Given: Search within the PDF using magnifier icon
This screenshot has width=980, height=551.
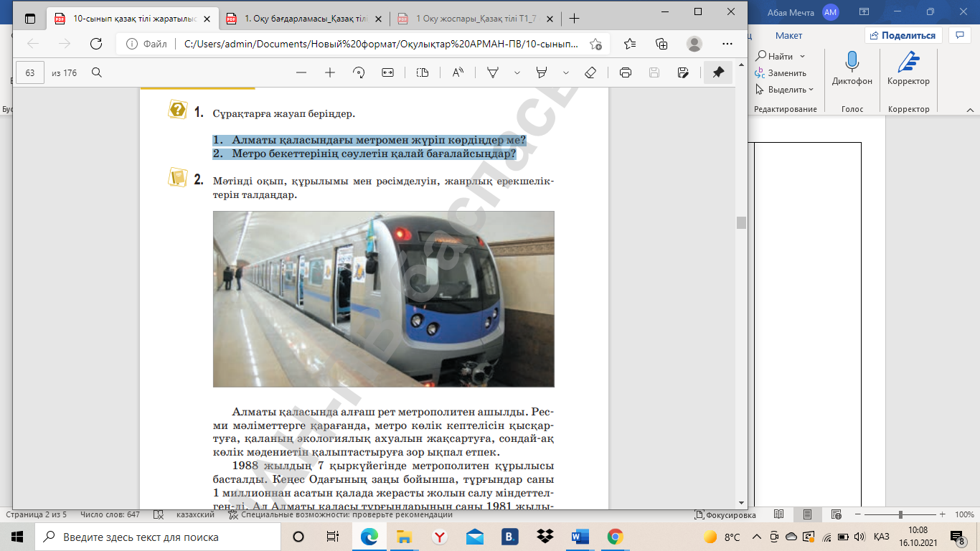Looking at the screenshot, I should (x=97, y=72).
